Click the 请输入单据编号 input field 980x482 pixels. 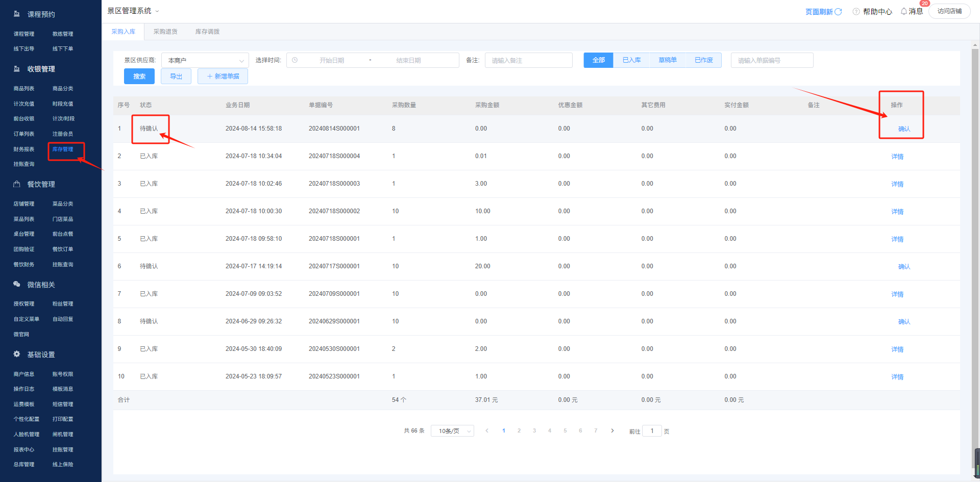click(x=772, y=60)
